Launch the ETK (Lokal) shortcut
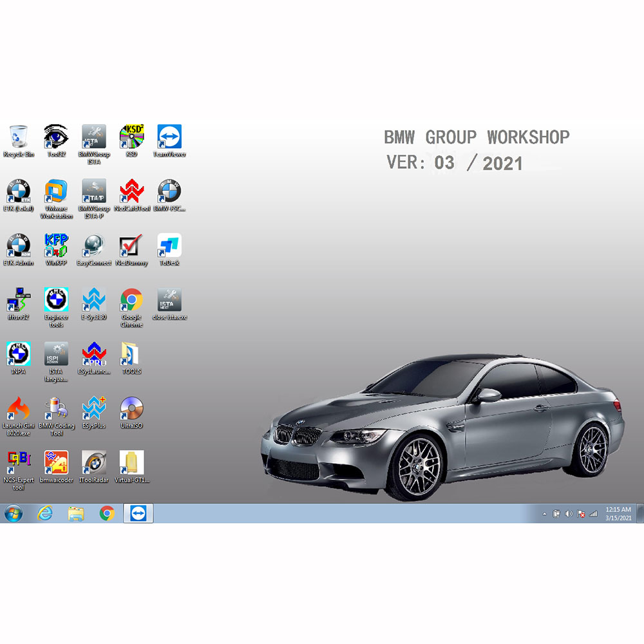 19,195
